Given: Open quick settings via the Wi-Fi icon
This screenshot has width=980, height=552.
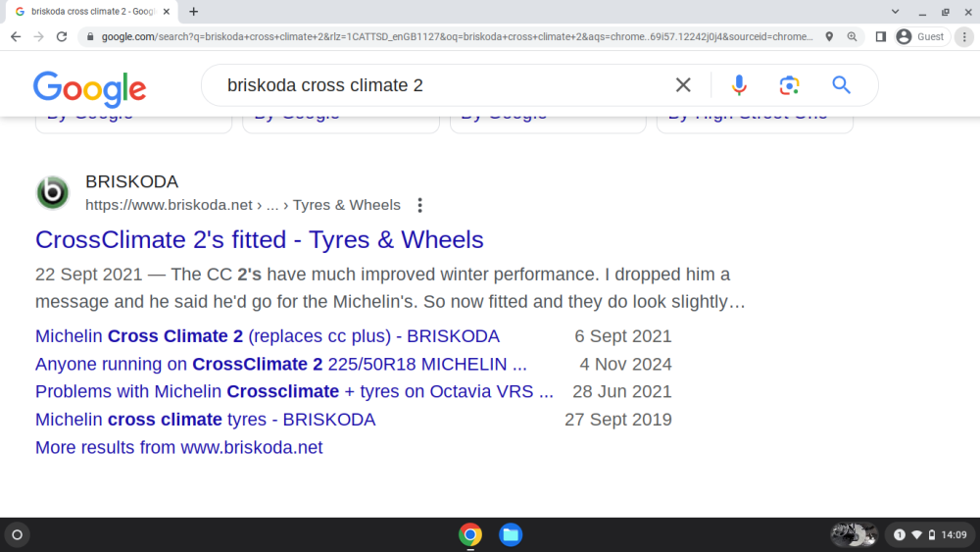Looking at the screenshot, I should tap(917, 534).
